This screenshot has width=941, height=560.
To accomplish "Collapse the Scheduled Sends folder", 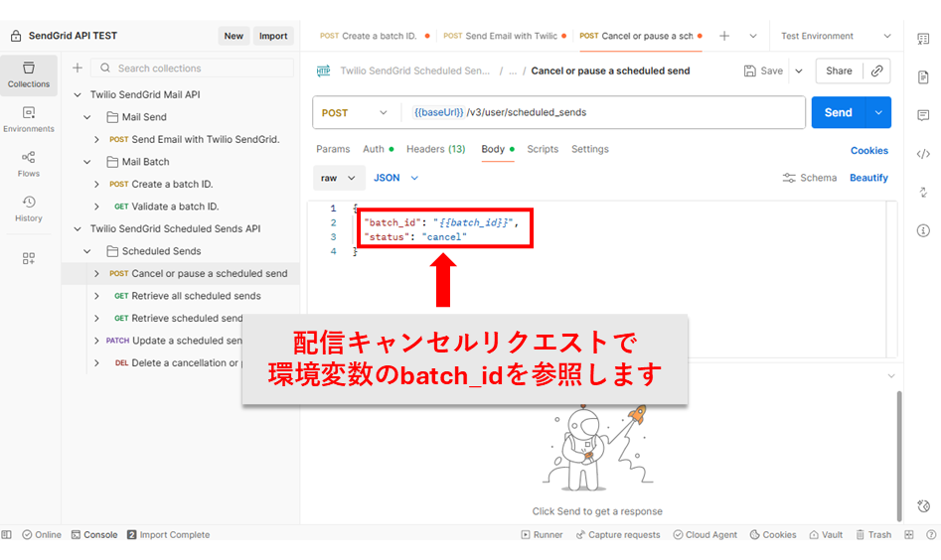I will coord(87,251).
